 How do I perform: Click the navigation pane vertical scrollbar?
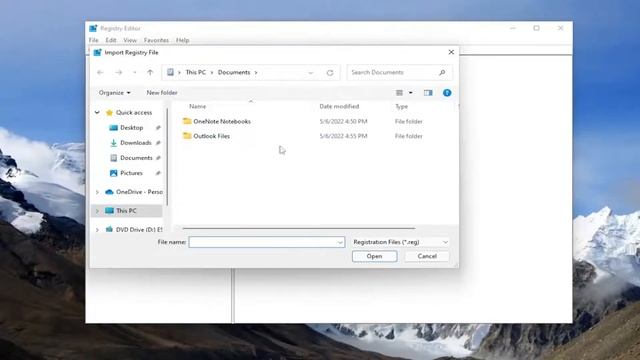click(x=167, y=157)
